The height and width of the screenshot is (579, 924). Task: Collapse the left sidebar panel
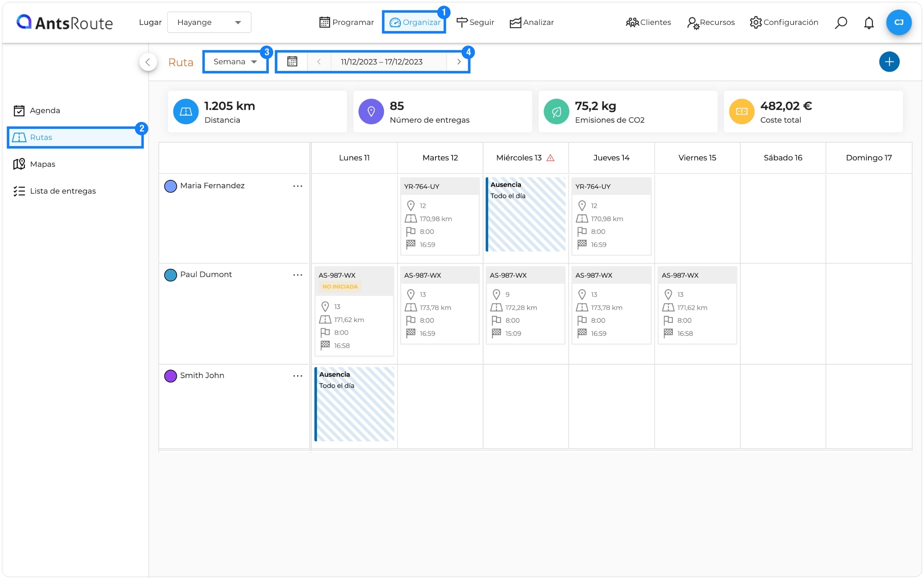tap(148, 62)
